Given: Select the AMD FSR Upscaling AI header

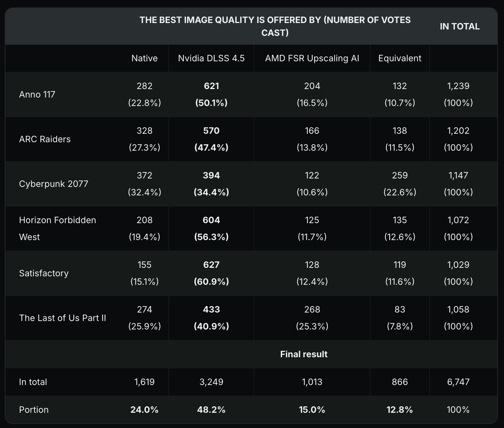Looking at the screenshot, I should point(312,58).
